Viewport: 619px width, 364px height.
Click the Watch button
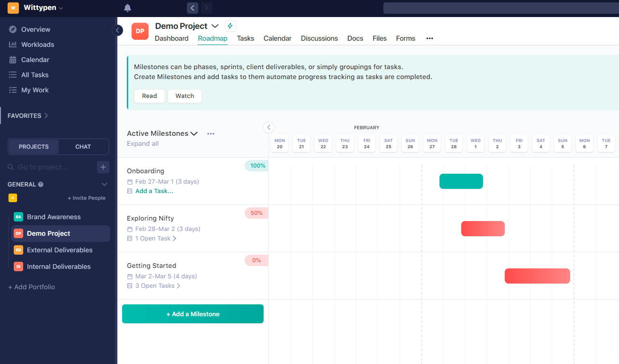pyautogui.click(x=185, y=96)
